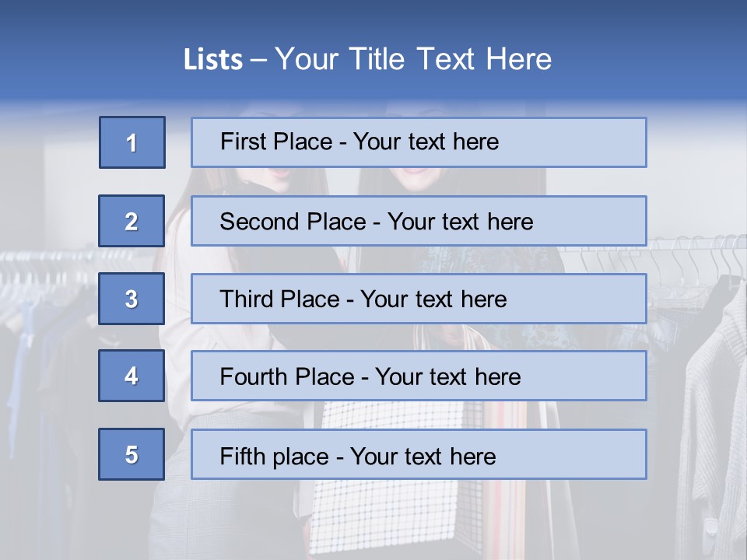The height and width of the screenshot is (560, 747).
Task: Click the number 1 box
Action: 132,142
